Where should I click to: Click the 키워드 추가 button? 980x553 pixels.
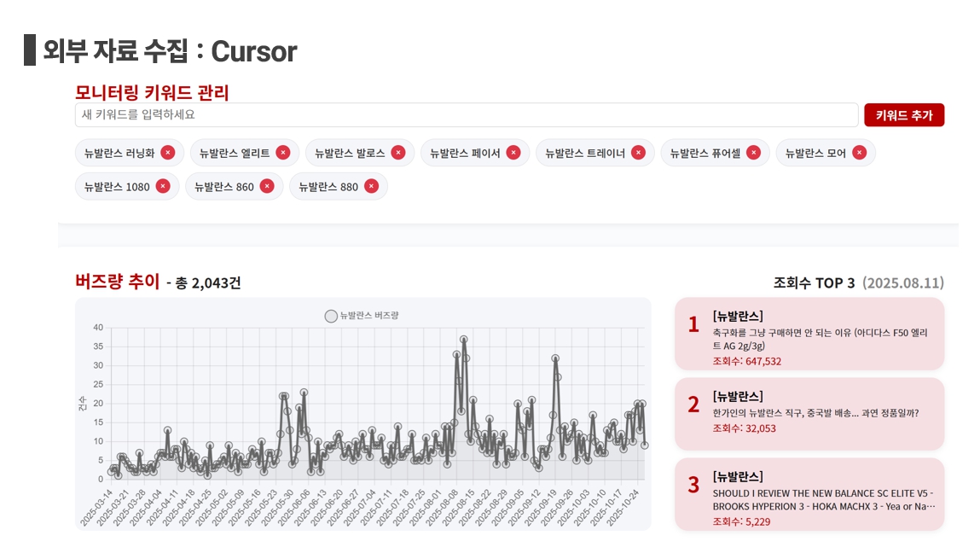click(x=903, y=115)
